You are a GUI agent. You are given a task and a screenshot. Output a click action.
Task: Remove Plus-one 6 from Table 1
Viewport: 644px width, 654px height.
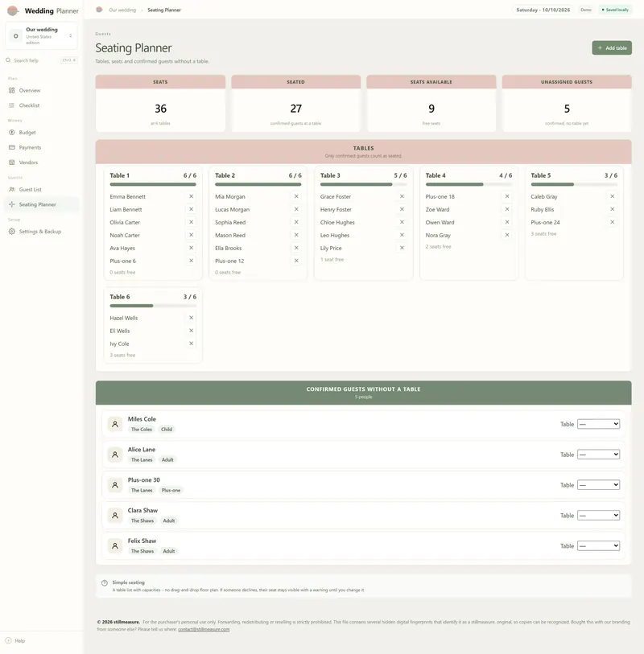pos(191,261)
